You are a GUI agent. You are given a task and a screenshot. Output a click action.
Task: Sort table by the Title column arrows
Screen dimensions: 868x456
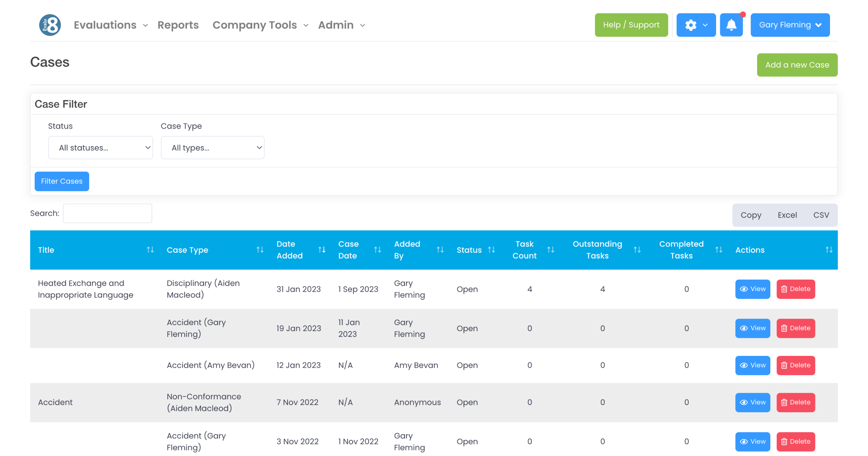coord(150,250)
